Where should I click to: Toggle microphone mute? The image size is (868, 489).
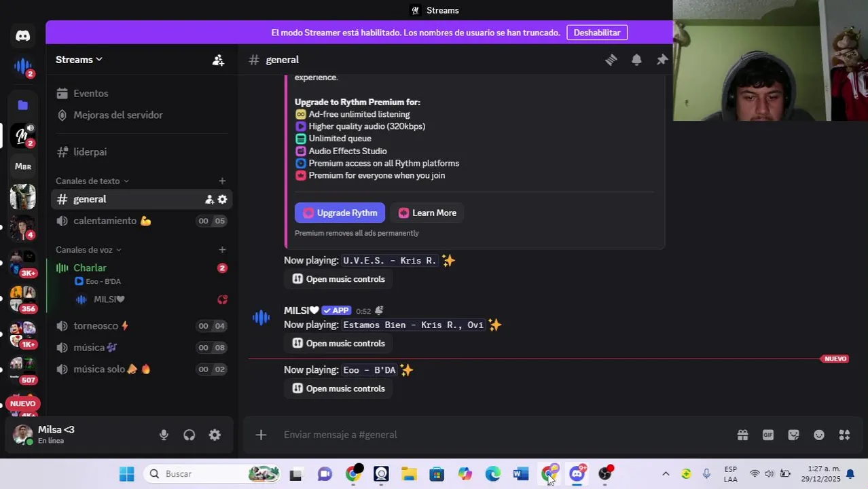tap(164, 435)
